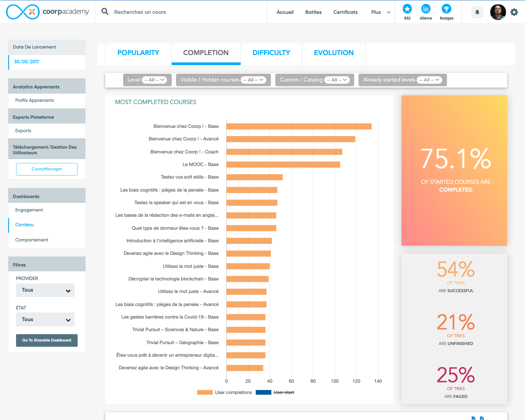Click the search magnifier icon

pyautogui.click(x=105, y=12)
